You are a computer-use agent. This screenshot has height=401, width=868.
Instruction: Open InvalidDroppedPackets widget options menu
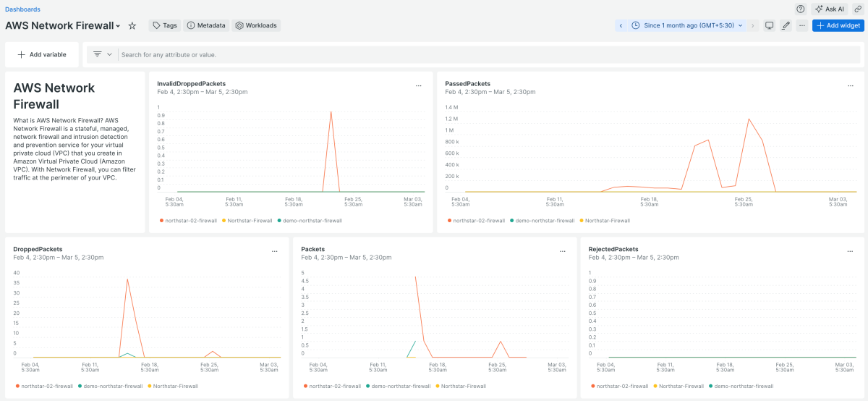point(418,86)
